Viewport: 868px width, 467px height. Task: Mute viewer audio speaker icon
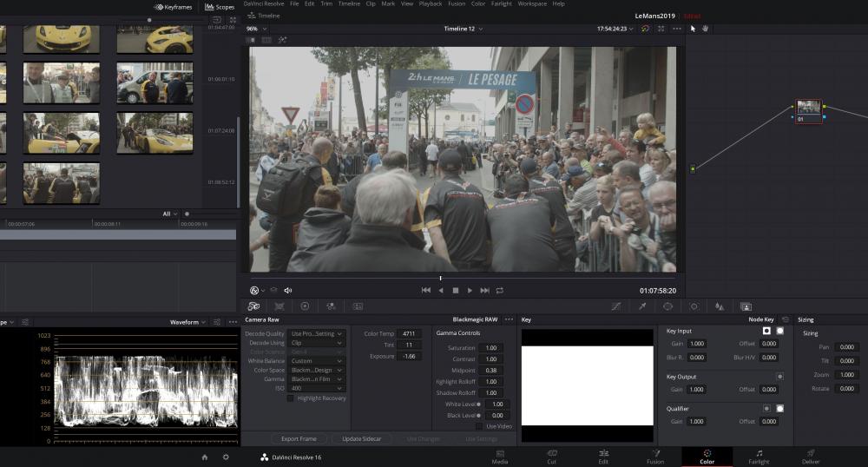pyautogui.click(x=288, y=291)
